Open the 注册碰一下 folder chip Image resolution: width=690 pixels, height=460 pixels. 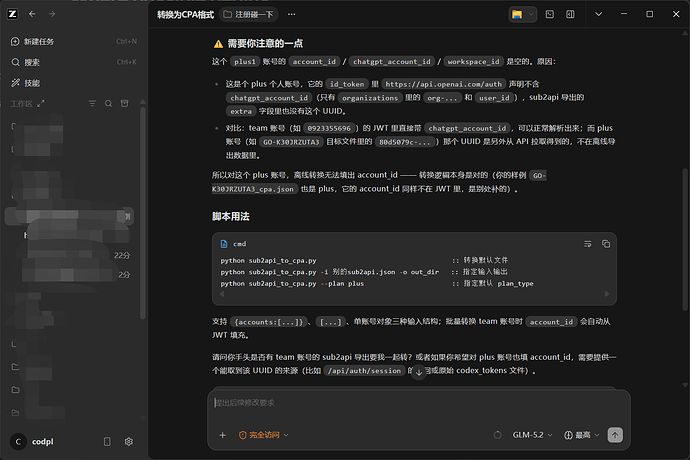click(x=249, y=15)
